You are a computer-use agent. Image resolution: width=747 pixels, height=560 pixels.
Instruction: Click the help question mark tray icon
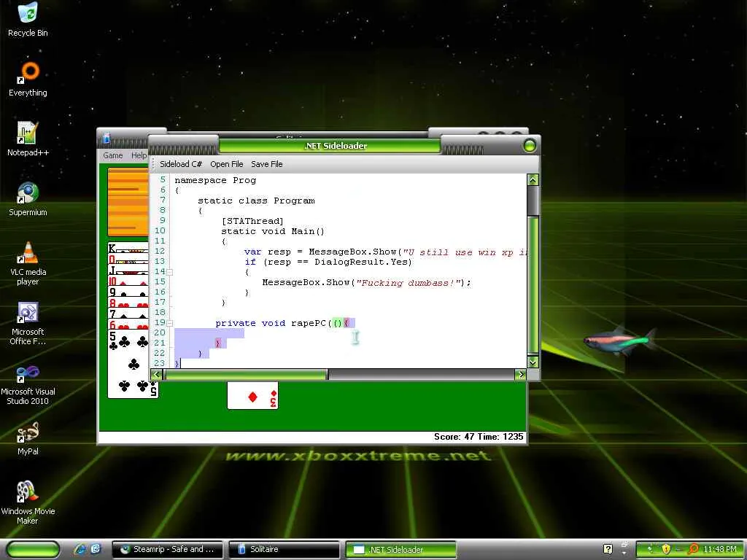608,549
